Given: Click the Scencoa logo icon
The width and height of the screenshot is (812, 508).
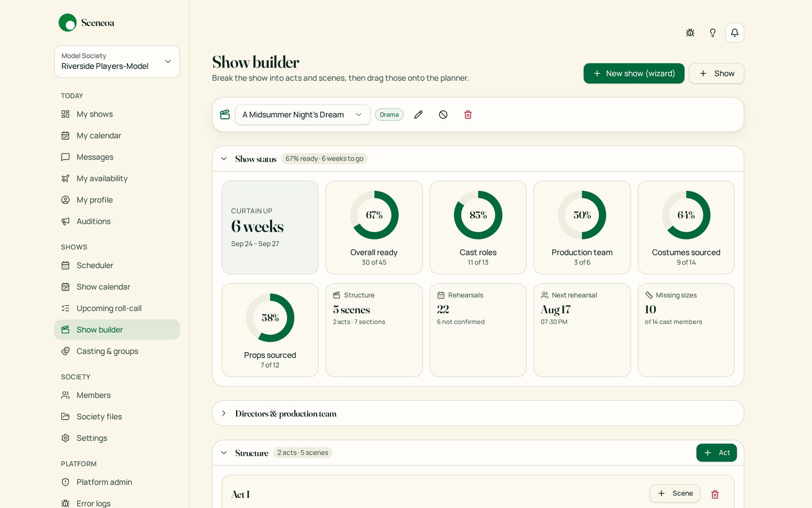Looking at the screenshot, I should [67, 22].
